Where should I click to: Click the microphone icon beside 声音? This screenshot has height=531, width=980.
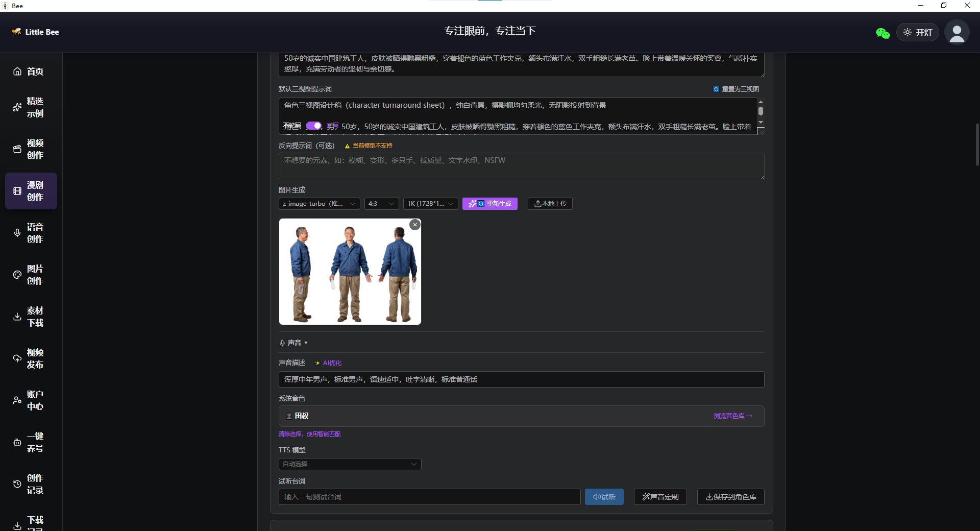[x=282, y=343]
